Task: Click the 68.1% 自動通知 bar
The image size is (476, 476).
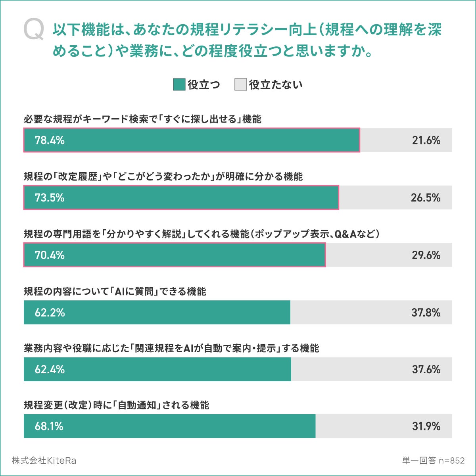Action: tap(170, 426)
